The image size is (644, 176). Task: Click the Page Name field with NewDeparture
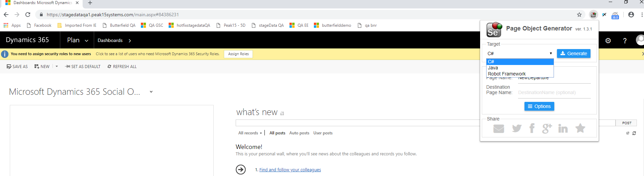coord(554,79)
